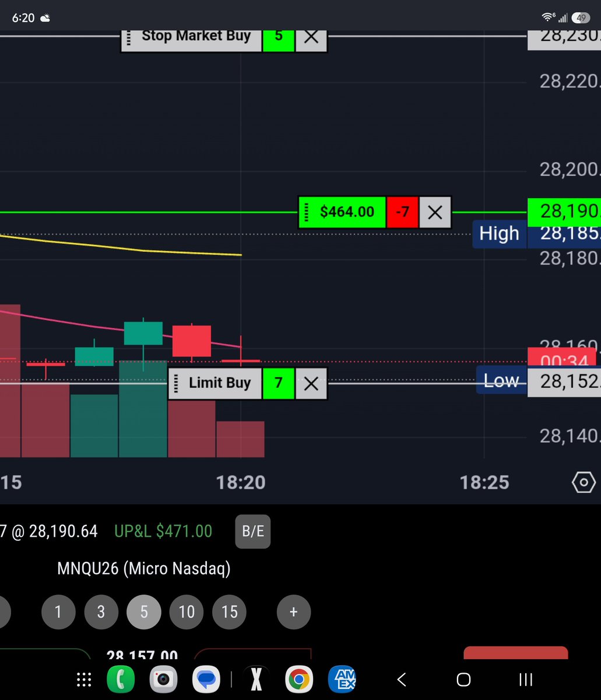Tap the $464.00 profit label

(347, 212)
